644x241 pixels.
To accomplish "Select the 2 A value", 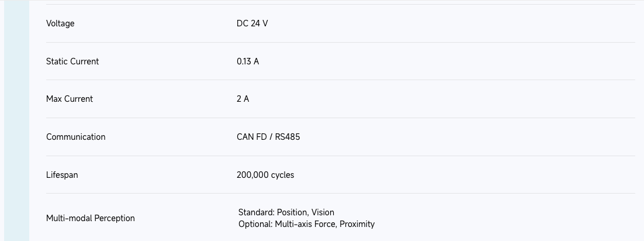I will [x=243, y=99].
